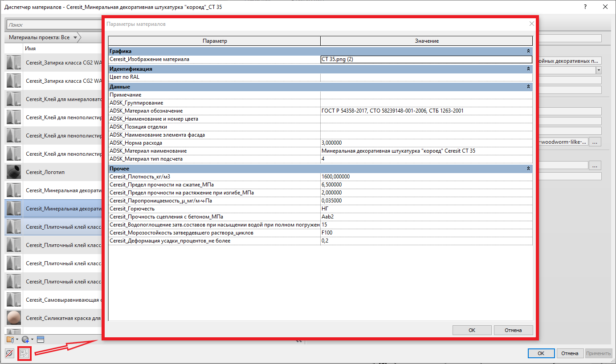The image size is (616, 364).
Task: Collapse the 'Данные' parameter group
Action: tap(529, 87)
